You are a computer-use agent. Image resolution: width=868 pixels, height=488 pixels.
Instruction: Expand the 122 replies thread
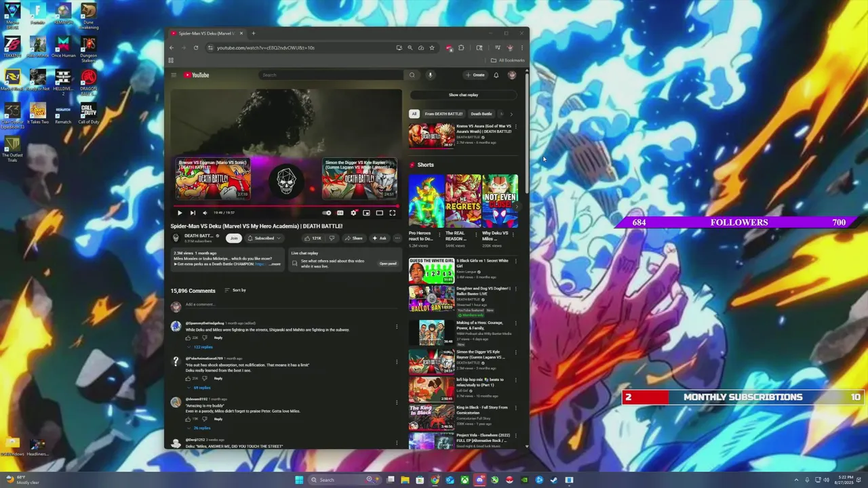pos(201,347)
